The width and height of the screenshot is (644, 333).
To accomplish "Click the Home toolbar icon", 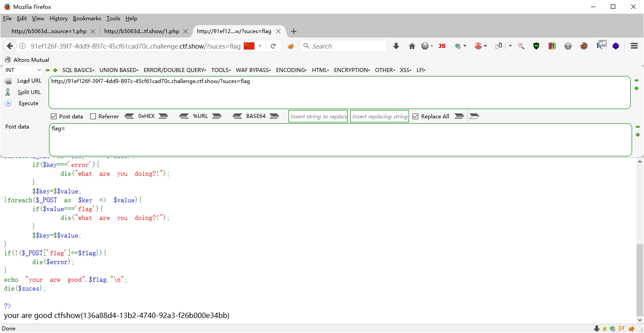I will pos(412,46).
